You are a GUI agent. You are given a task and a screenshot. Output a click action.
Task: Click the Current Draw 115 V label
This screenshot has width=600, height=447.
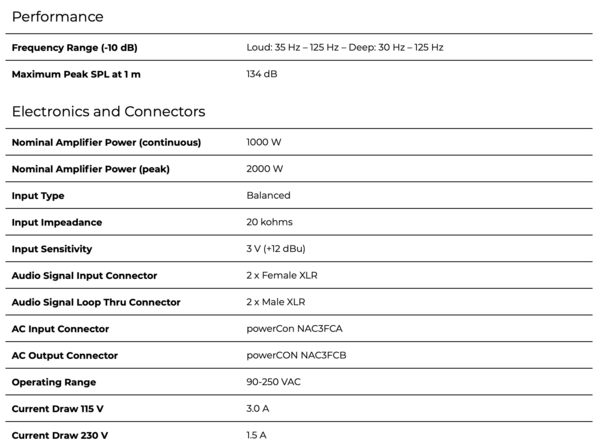click(59, 409)
